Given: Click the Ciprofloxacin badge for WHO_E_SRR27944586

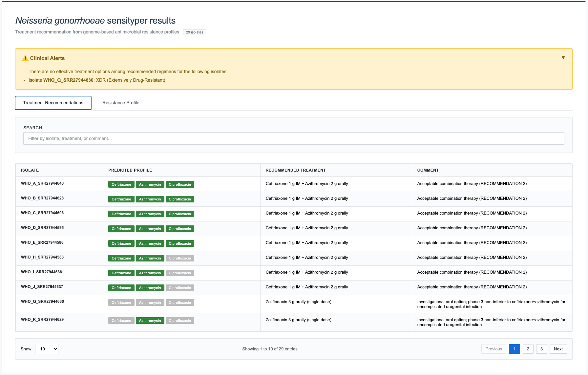Looking at the screenshot, I should [180, 243].
